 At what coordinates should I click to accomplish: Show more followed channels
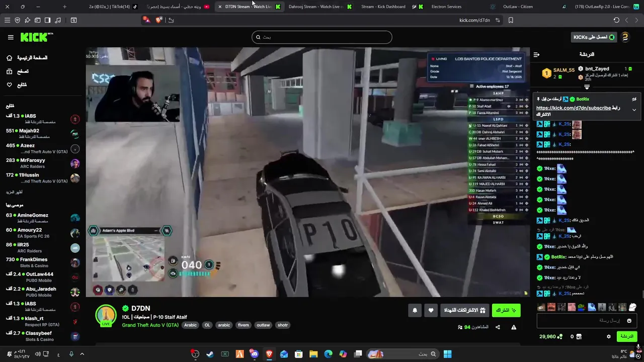coord(14,192)
